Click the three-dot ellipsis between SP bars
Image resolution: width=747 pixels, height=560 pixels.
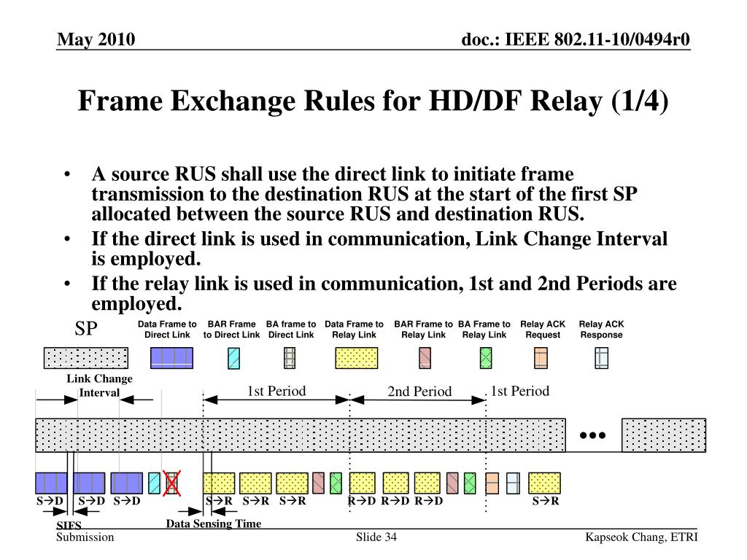[x=592, y=435]
